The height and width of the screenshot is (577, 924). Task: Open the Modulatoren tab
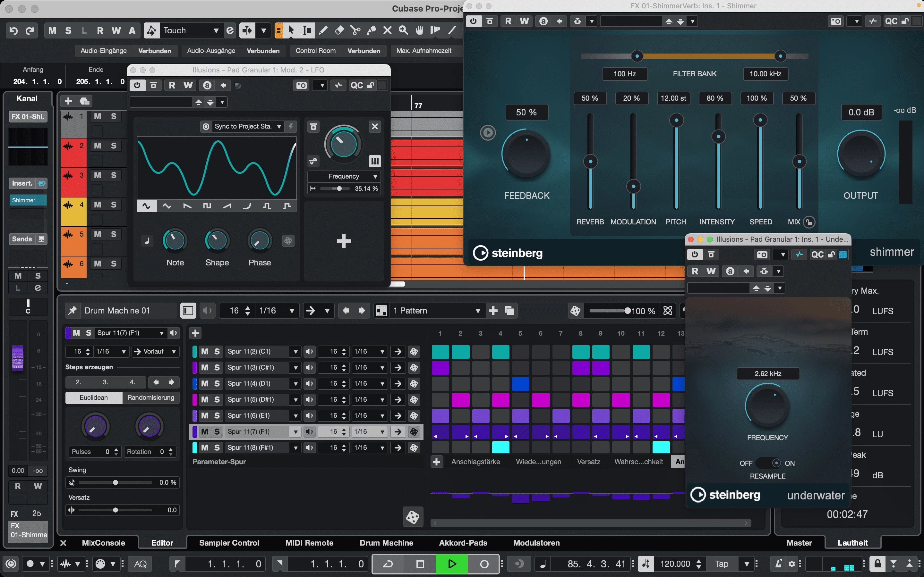point(536,543)
